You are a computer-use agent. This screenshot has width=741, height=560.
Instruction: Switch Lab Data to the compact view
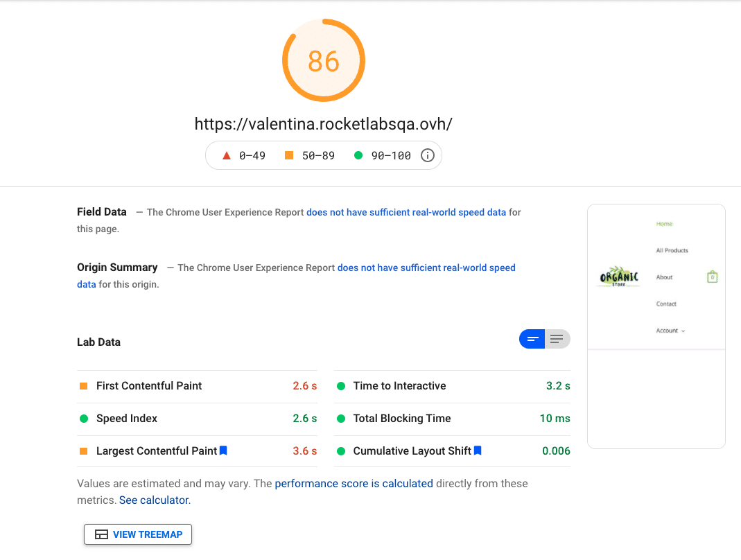[532, 339]
